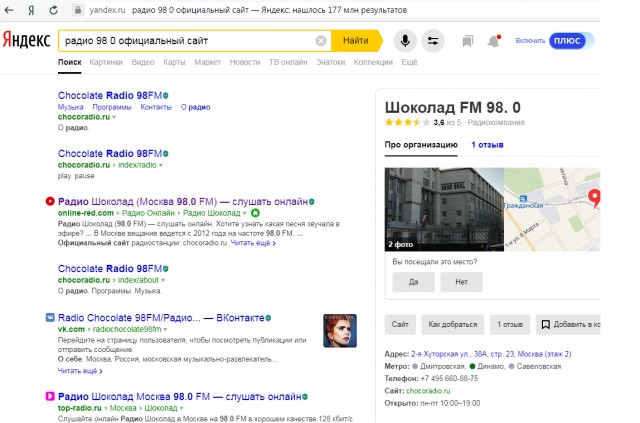Expand the snippet with Читать ещё under online-red.com

tap(253, 243)
